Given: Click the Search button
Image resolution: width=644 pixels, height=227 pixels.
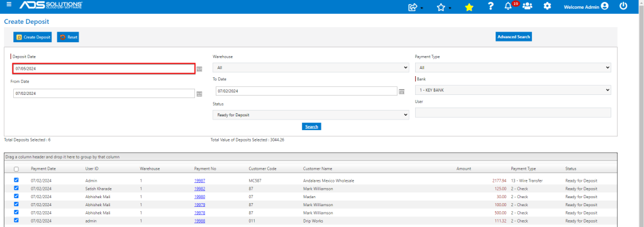Looking at the screenshot, I should pyautogui.click(x=311, y=126).
